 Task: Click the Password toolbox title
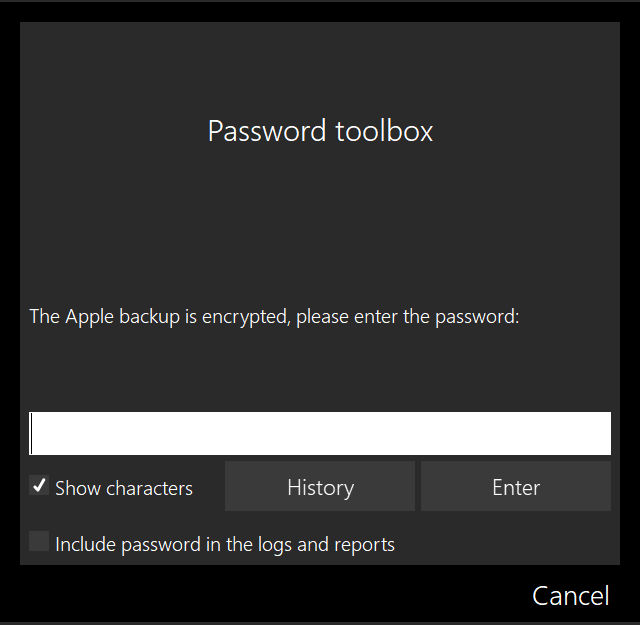point(320,131)
